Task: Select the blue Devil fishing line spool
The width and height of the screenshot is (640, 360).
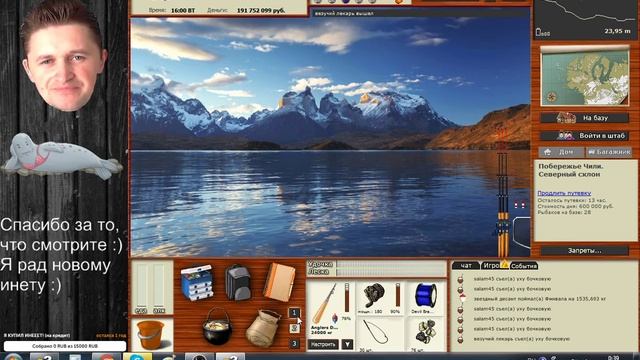Action: click(425, 297)
